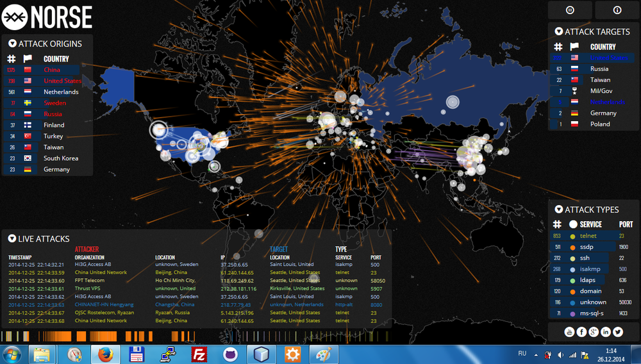Screen dimensions: 641x364
Task: Open Norse Facebook page icon
Action: (581, 332)
